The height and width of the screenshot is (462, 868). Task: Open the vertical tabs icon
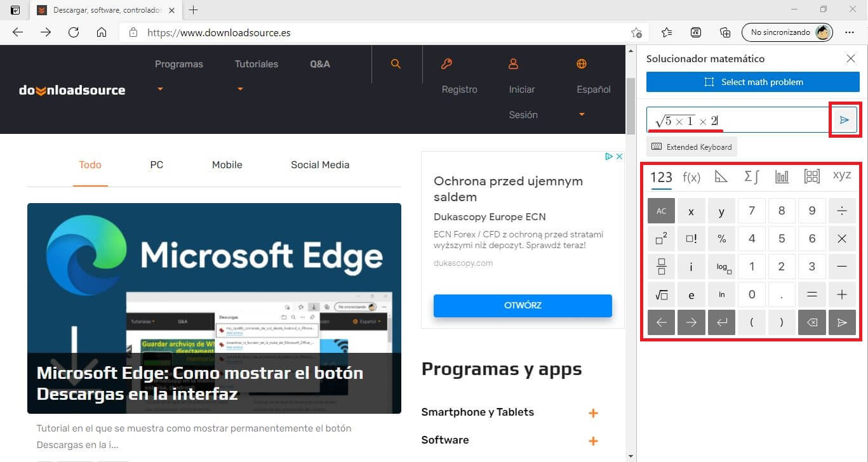(15, 10)
